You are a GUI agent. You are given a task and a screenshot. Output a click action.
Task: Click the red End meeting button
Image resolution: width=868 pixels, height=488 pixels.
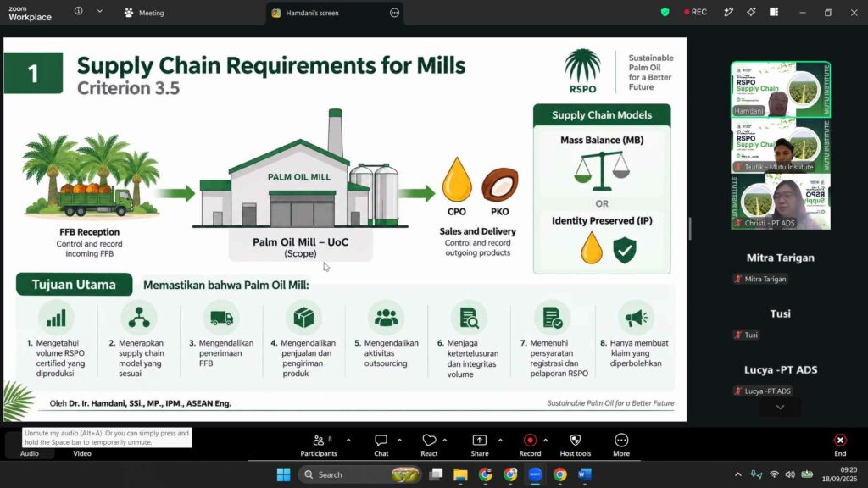[840, 445]
